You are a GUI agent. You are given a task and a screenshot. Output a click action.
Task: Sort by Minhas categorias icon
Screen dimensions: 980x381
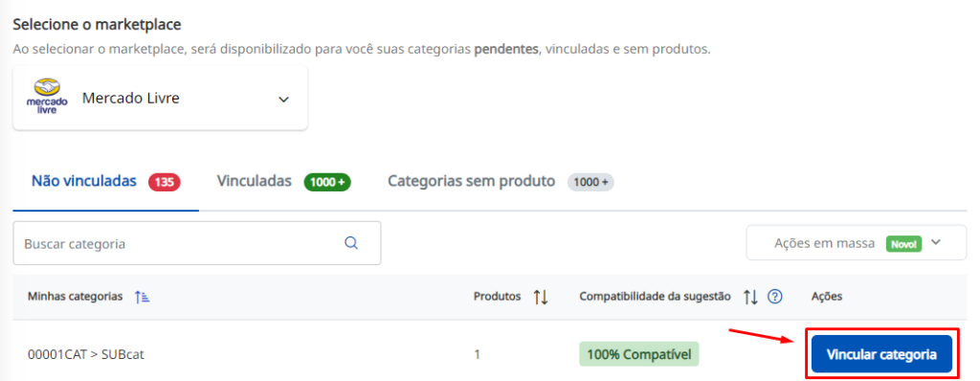(x=143, y=297)
